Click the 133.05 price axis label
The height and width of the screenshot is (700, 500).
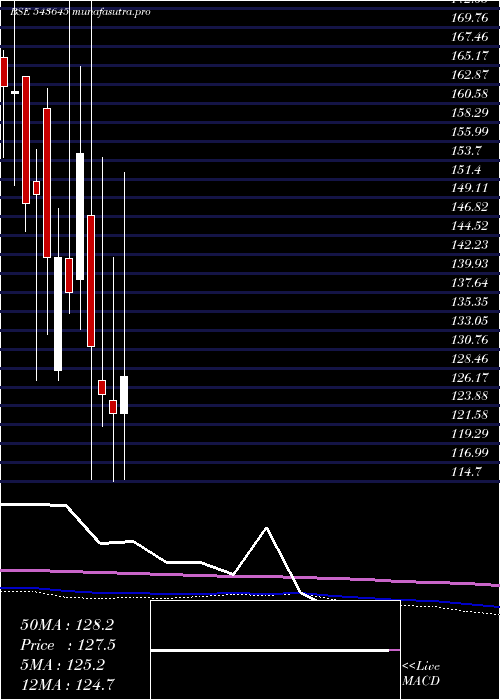coord(470,321)
